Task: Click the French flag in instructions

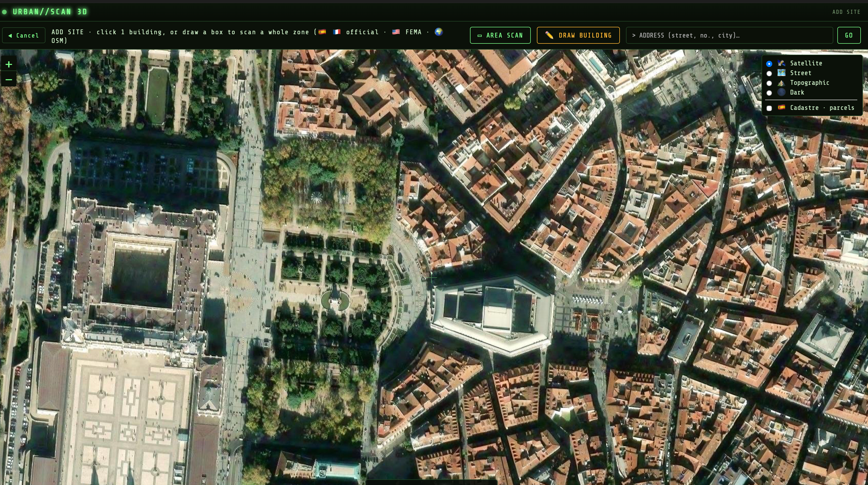Action: (337, 32)
